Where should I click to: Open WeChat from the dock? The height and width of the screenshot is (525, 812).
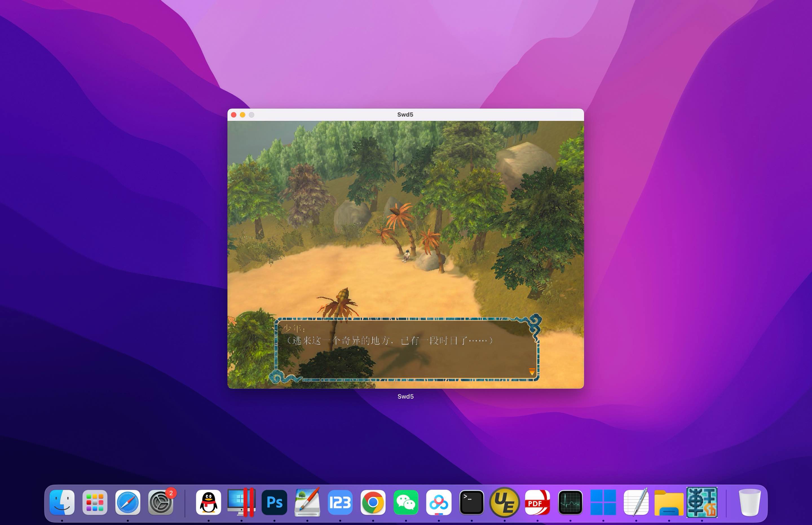406,502
